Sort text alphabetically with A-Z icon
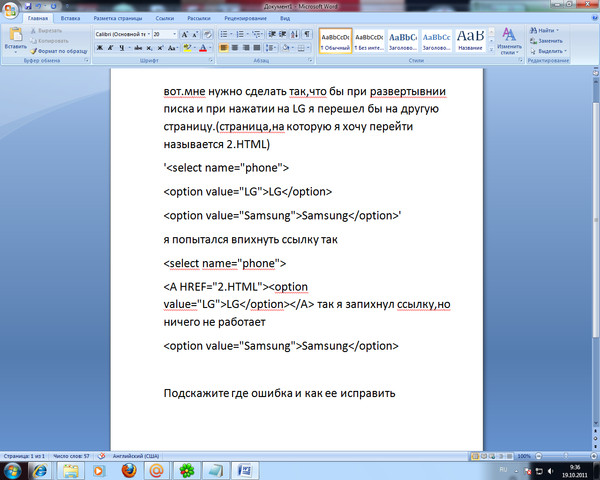This screenshot has height=480, width=600. coord(294,34)
